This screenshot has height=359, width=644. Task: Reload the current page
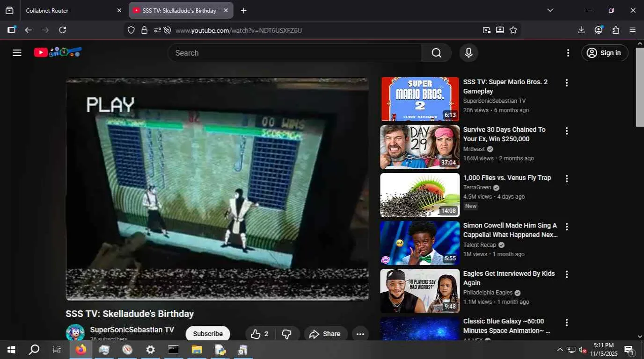click(62, 30)
